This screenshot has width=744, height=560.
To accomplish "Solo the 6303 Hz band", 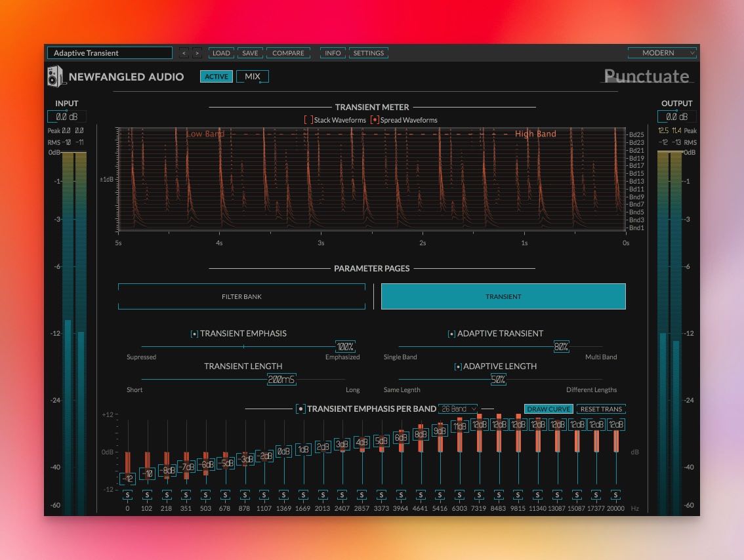I will point(459,494).
